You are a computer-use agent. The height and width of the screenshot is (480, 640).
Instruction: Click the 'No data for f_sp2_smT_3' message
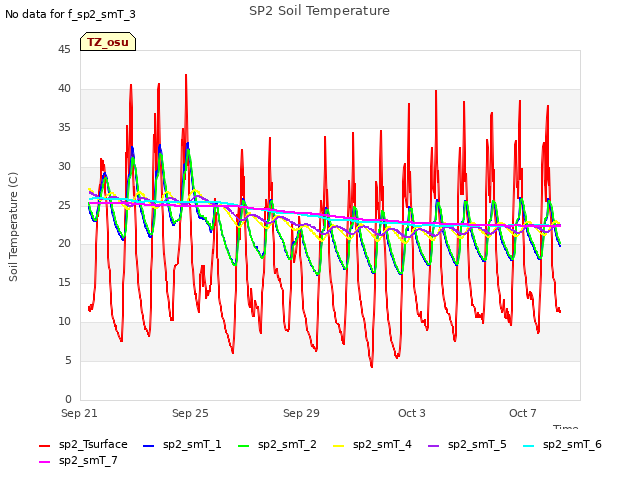(x=70, y=14)
